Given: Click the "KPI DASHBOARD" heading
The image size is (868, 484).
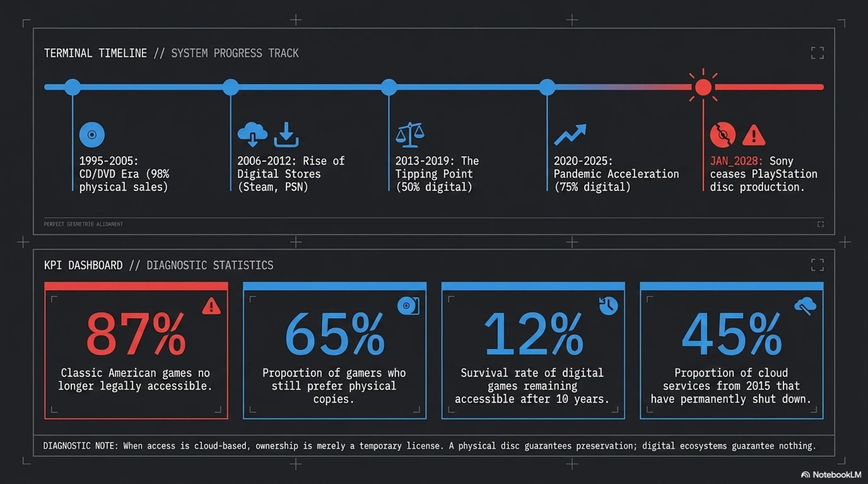Looking at the screenshot, I should [83, 265].
